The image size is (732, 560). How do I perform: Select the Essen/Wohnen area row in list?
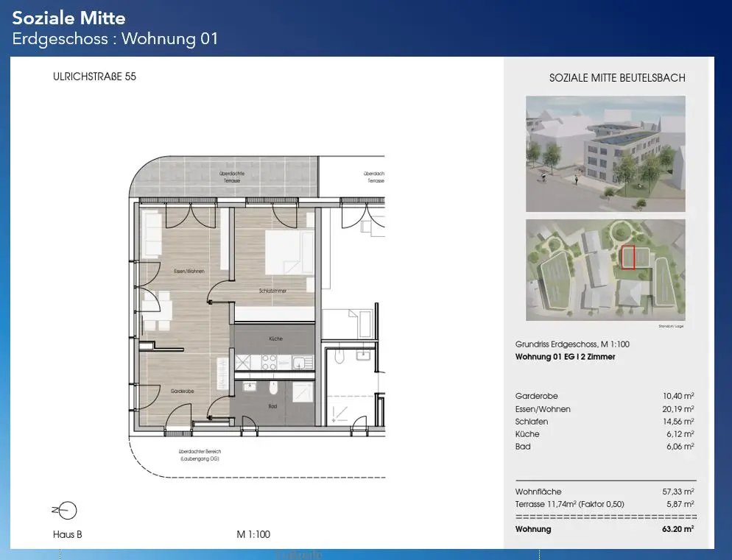[605, 409]
